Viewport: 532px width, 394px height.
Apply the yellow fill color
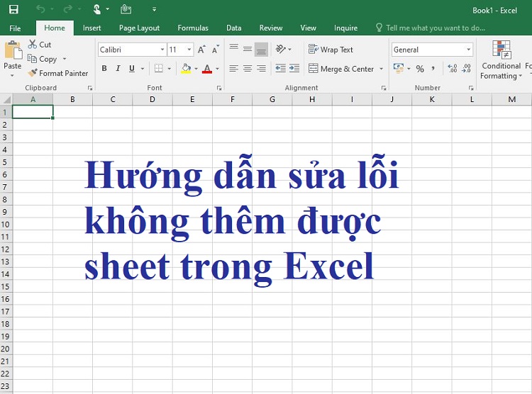[x=186, y=69]
